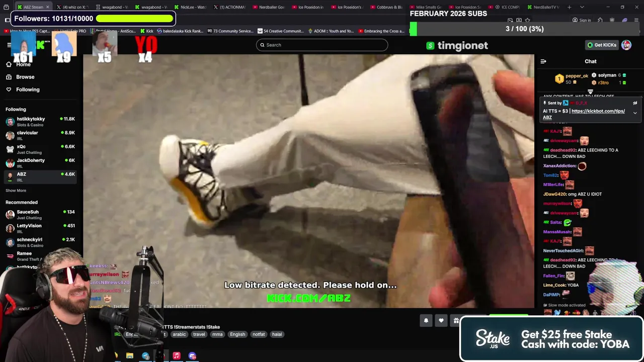Select the ABZ channel in the sidebar
644x362 pixels.
pyautogui.click(x=40, y=176)
